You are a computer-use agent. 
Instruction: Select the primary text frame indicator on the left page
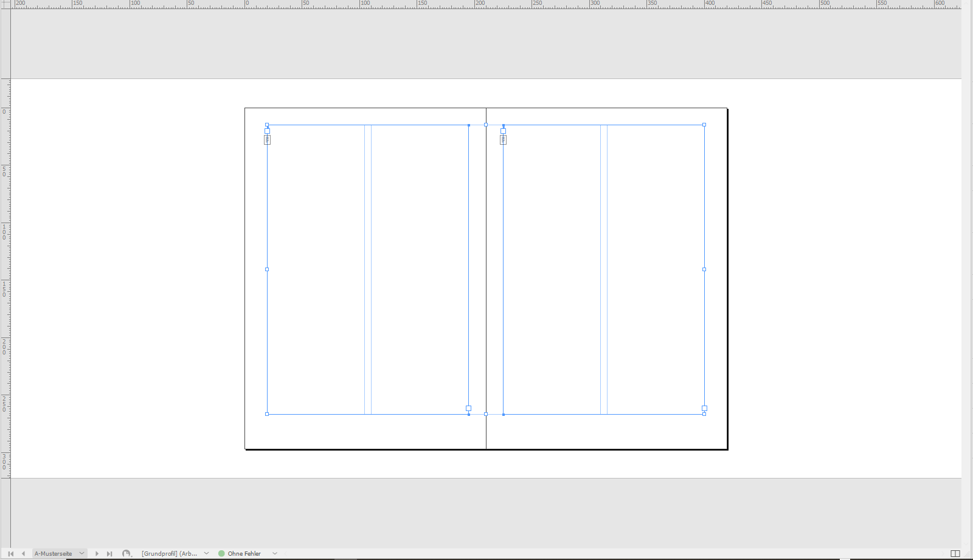point(267,139)
